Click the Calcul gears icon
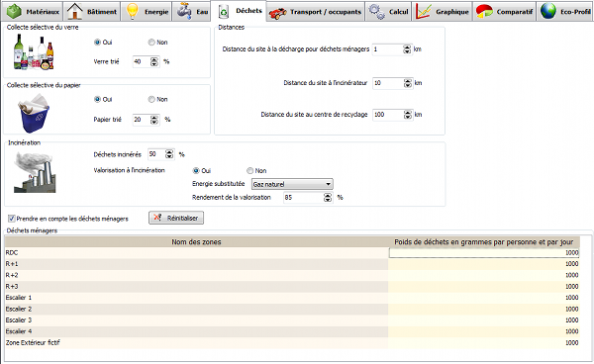The image size is (594, 364). click(x=377, y=11)
